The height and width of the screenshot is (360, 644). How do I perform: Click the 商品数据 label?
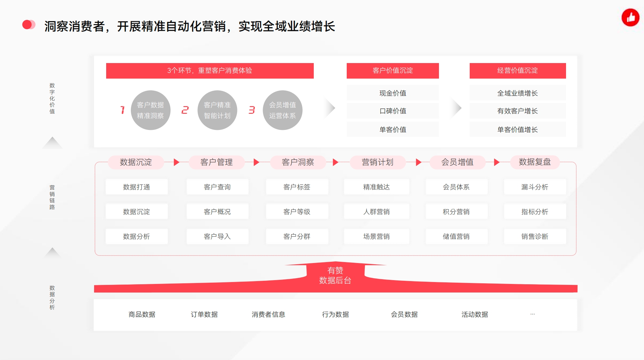[x=142, y=314]
